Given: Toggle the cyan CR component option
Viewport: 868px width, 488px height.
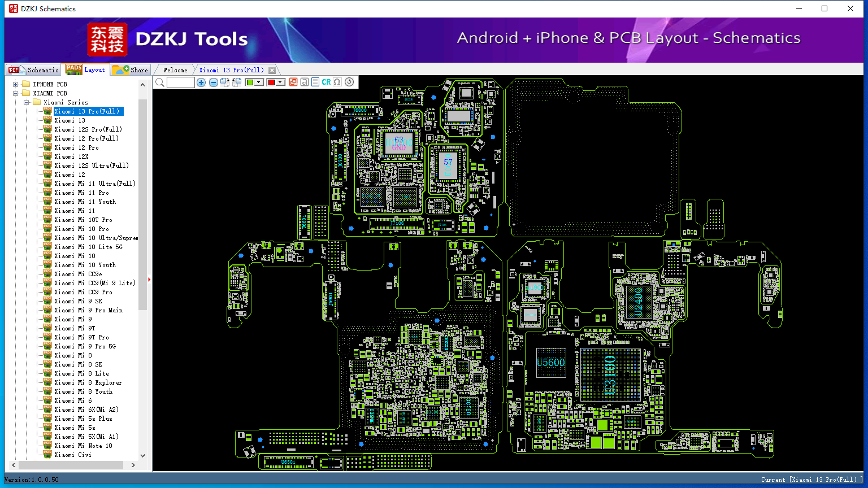Looking at the screenshot, I should (326, 82).
